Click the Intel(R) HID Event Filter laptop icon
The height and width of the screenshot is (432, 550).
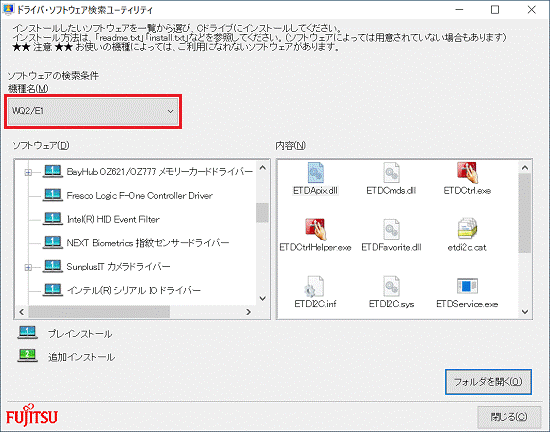tap(53, 219)
